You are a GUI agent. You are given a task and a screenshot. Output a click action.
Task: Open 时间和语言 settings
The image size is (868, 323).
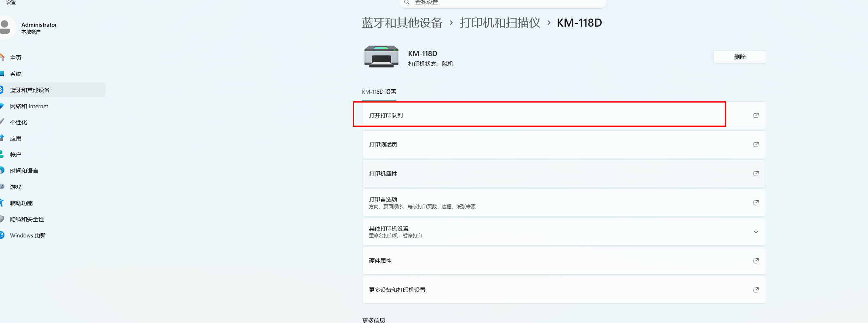(53, 171)
